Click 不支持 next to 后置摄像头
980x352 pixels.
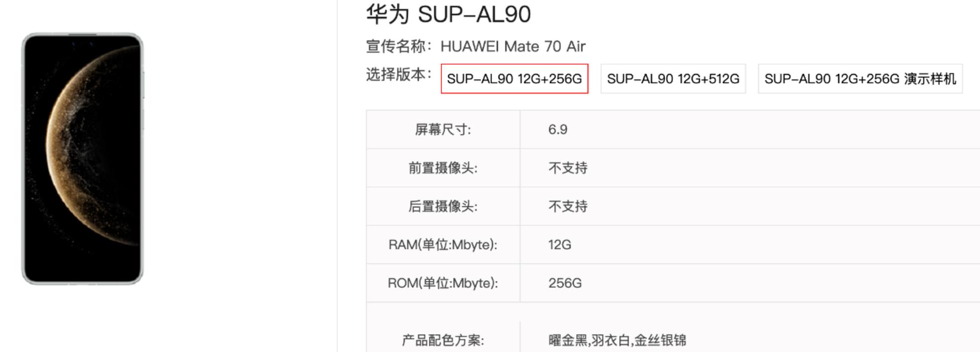click(x=566, y=206)
